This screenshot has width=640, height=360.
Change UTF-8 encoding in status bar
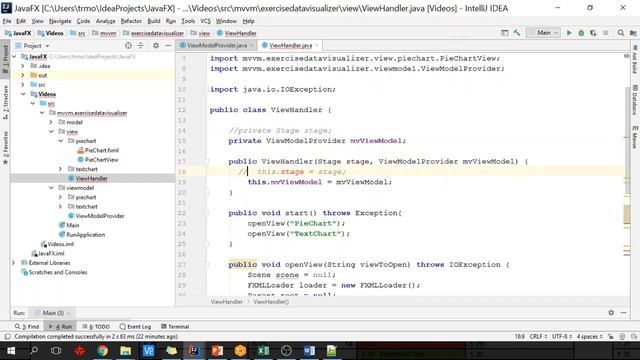click(562, 337)
